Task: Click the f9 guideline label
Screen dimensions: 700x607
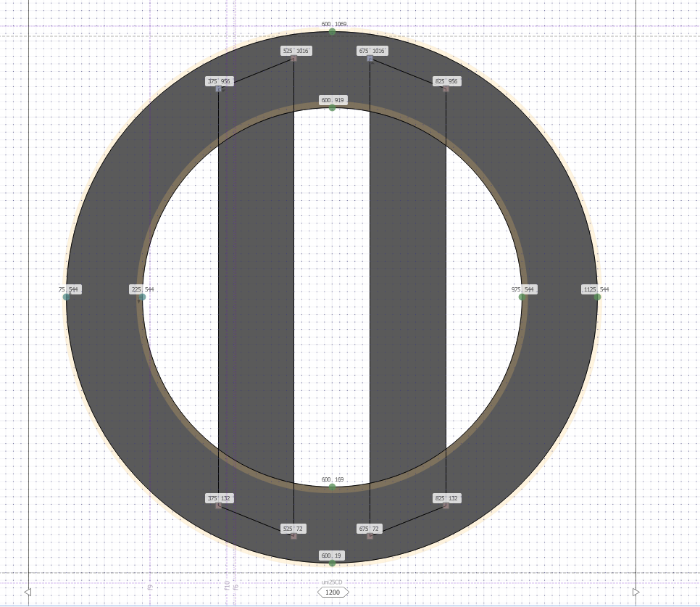Action: click(150, 587)
